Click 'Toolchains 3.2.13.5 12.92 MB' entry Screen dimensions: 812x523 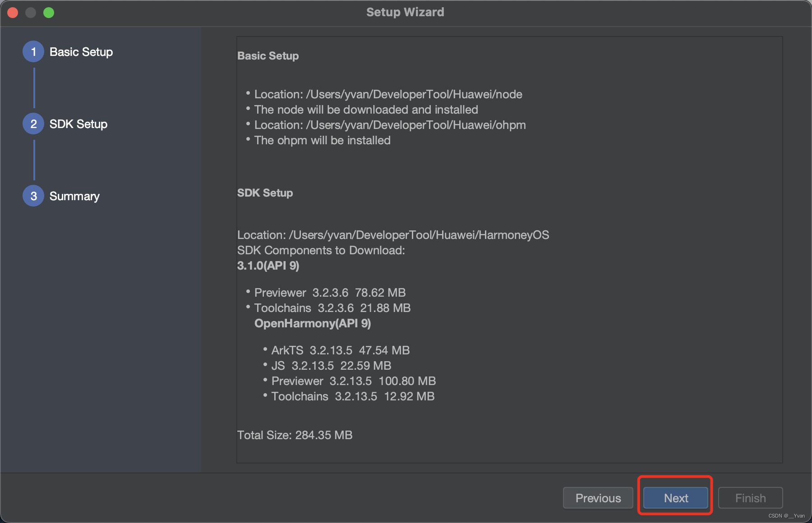tap(353, 396)
